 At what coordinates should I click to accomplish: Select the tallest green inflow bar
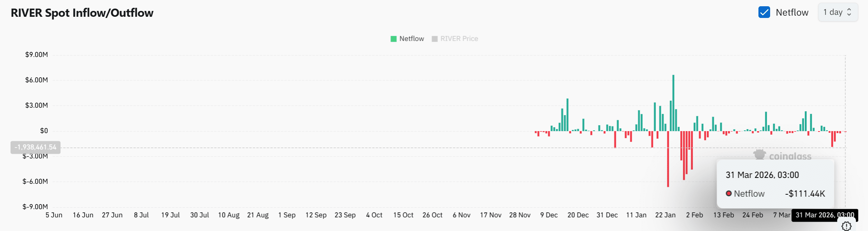point(673,103)
